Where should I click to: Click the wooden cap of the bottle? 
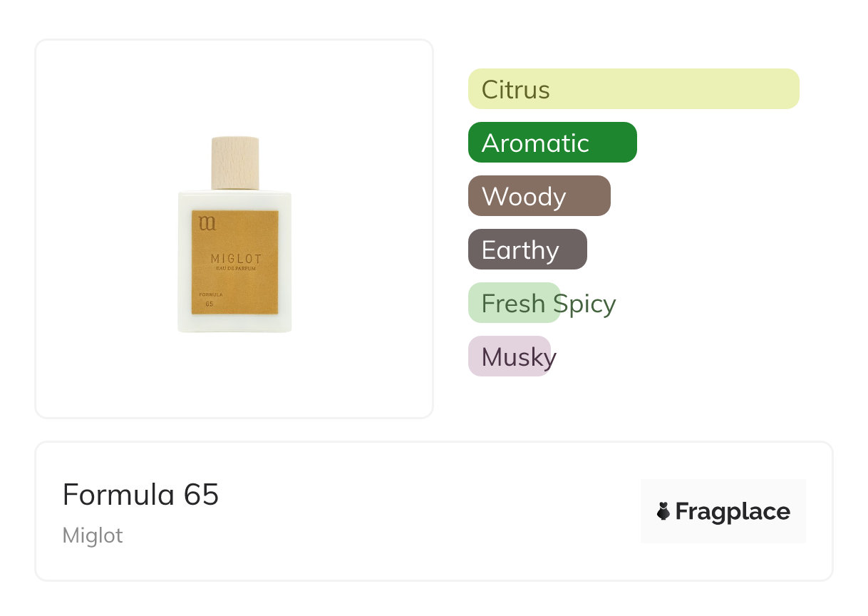click(234, 163)
